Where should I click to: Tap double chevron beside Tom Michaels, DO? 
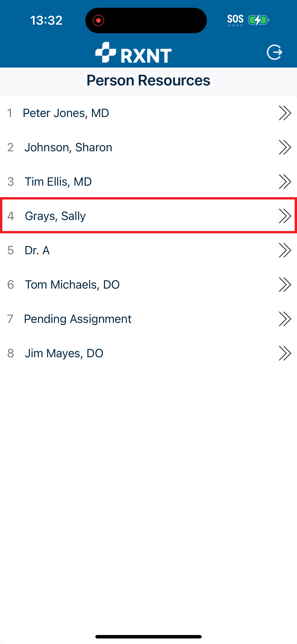pyautogui.click(x=285, y=284)
